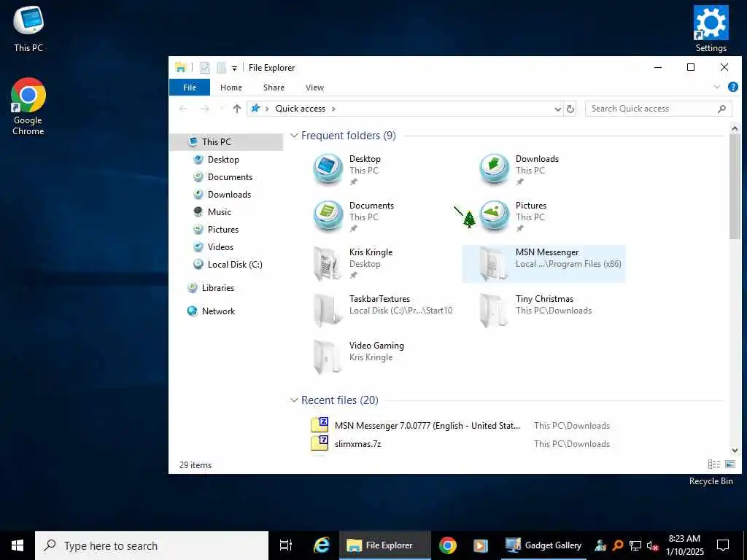Image resolution: width=747 pixels, height=560 pixels.
Task: Launch Internet Explorer from the taskbar
Action: pyautogui.click(x=322, y=545)
